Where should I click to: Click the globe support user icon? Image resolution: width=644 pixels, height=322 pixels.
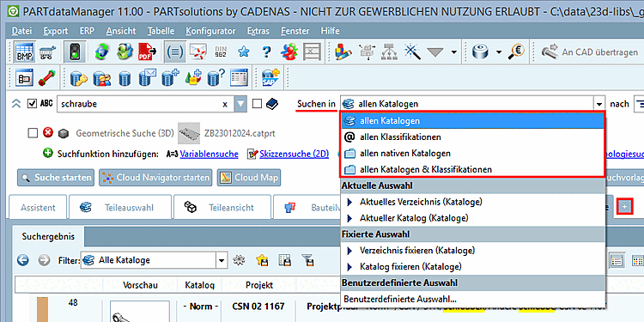tap(125, 52)
